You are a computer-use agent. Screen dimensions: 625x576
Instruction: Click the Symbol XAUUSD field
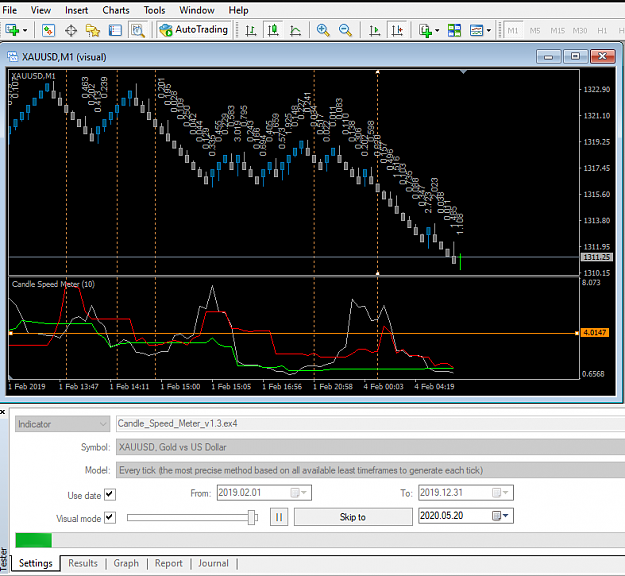[371, 447]
